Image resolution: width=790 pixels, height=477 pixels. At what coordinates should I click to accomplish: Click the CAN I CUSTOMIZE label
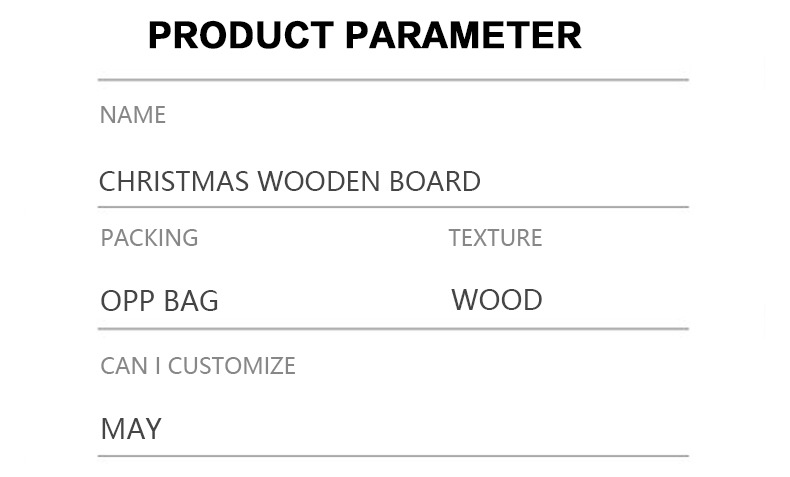click(x=198, y=366)
